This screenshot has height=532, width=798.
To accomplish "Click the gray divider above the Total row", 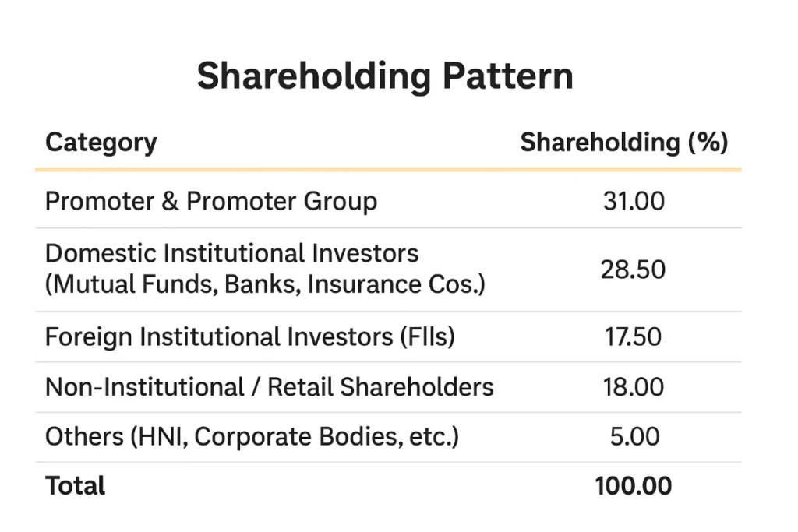I will click(388, 462).
